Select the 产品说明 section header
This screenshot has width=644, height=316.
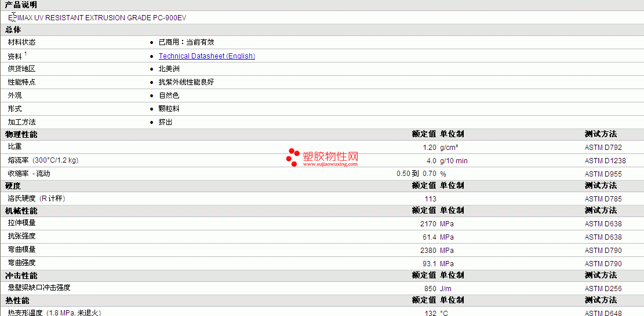click(x=20, y=5)
